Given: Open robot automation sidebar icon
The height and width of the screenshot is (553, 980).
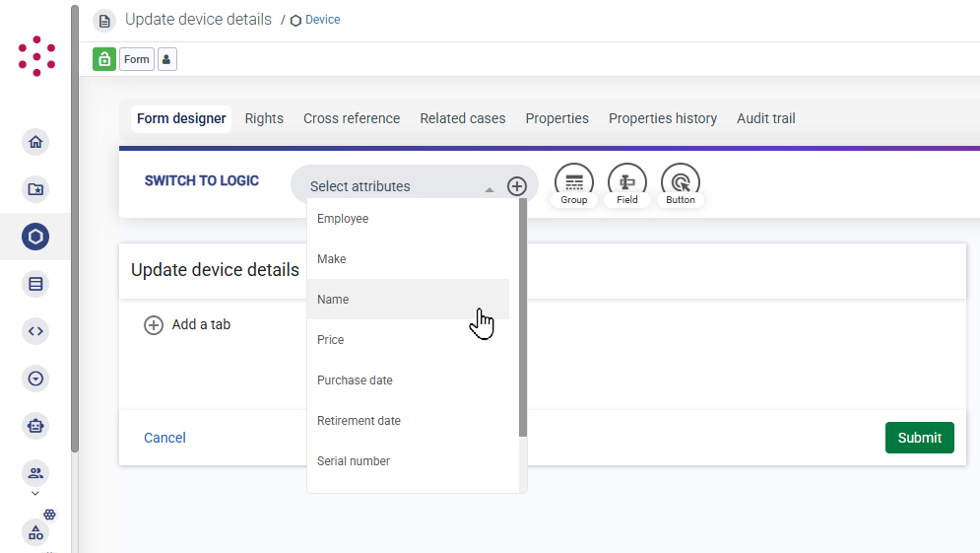Looking at the screenshot, I should (x=35, y=426).
